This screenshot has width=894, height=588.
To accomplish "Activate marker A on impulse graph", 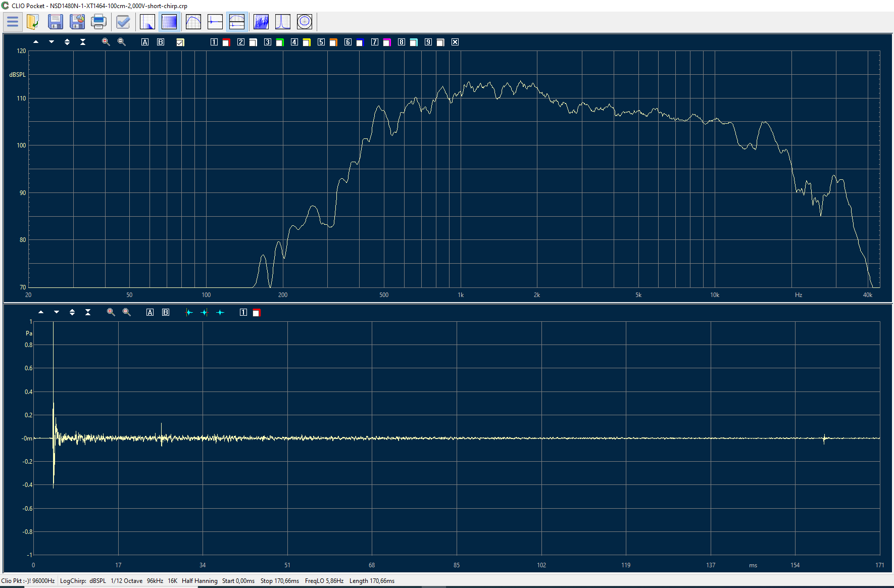I will 150,312.
